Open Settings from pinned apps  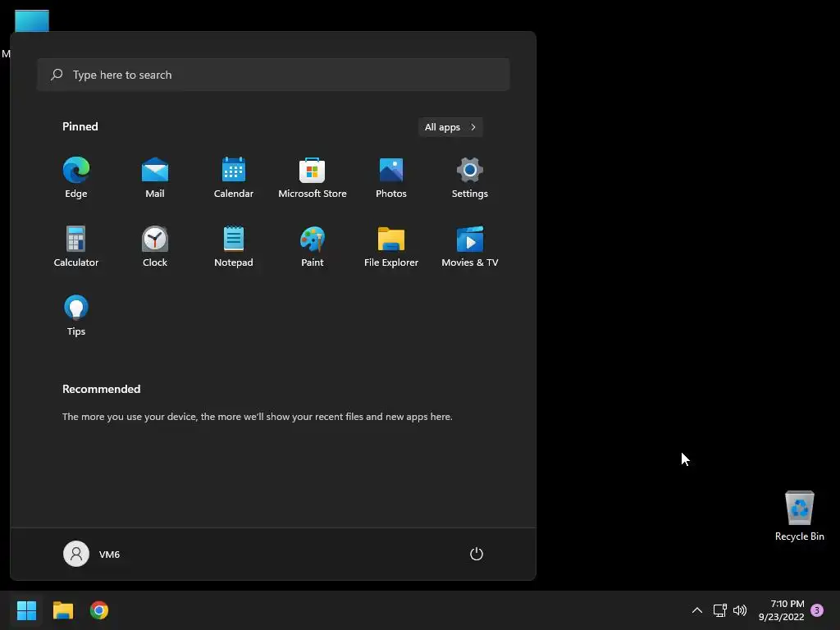pyautogui.click(x=470, y=178)
